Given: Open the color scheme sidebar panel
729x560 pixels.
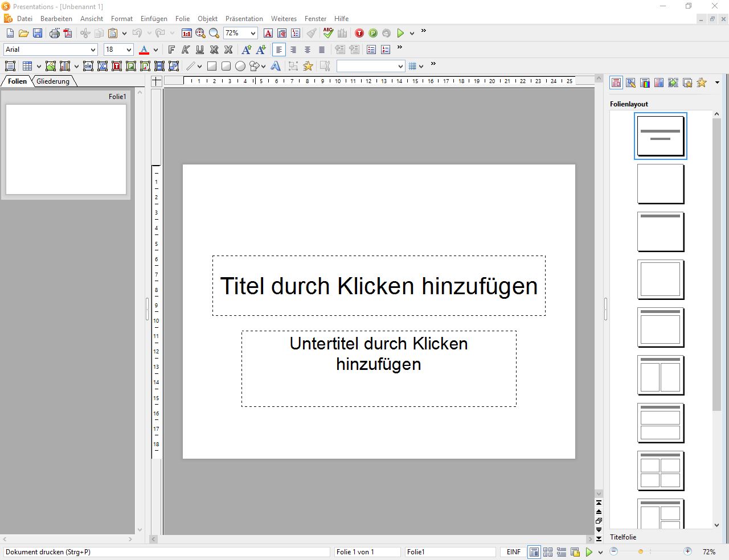Looking at the screenshot, I should 645,83.
